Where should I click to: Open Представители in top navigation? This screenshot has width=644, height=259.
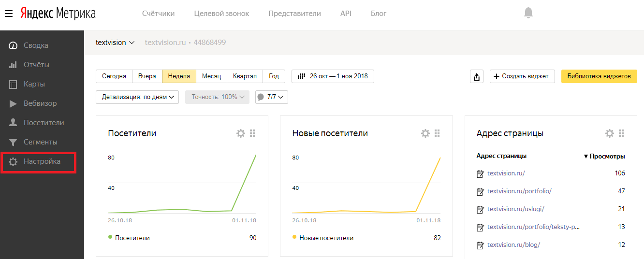tap(295, 14)
